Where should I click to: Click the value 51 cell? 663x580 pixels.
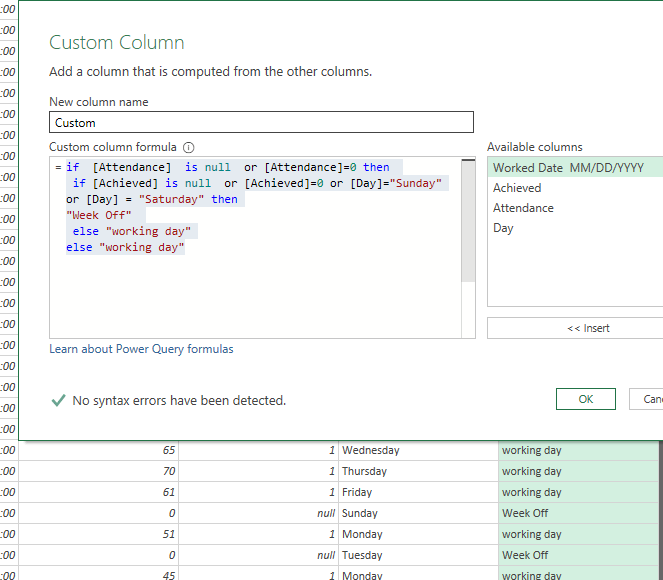99,534
